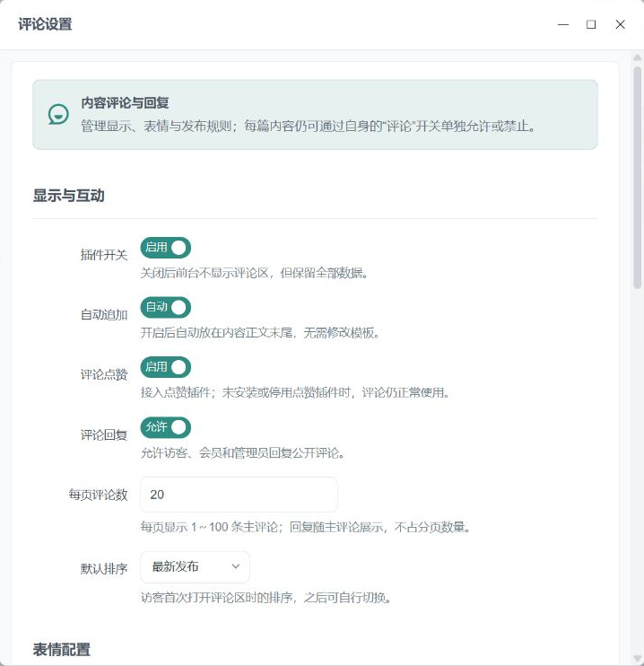This screenshot has width=644, height=666.
Task: Toggle the 评论点赞 switch
Action: tap(166, 367)
